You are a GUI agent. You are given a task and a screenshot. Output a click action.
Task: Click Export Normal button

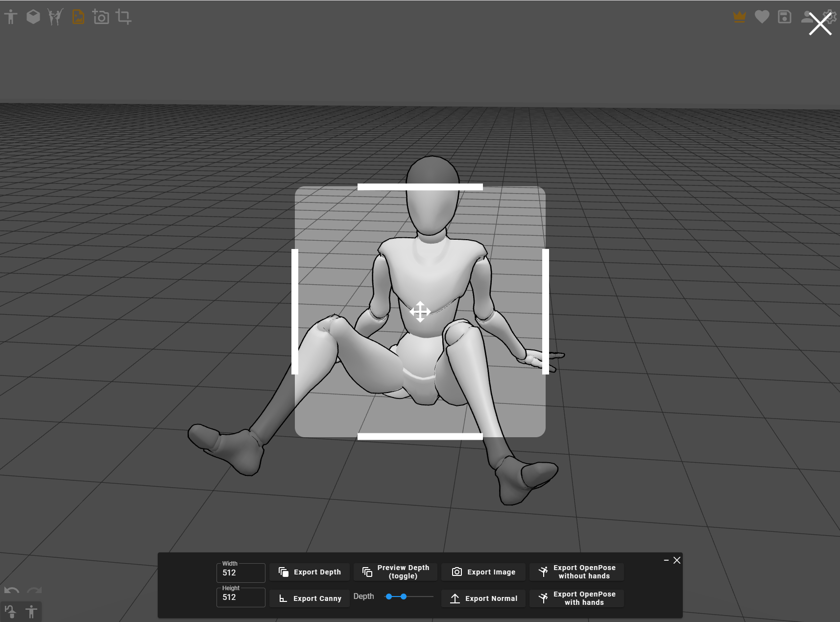(x=484, y=598)
